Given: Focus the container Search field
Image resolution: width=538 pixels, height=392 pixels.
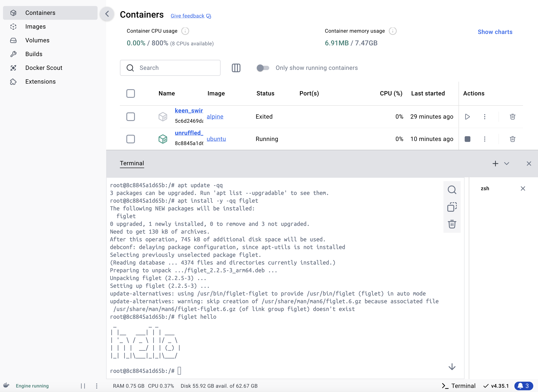Looking at the screenshot, I should coord(176,68).
